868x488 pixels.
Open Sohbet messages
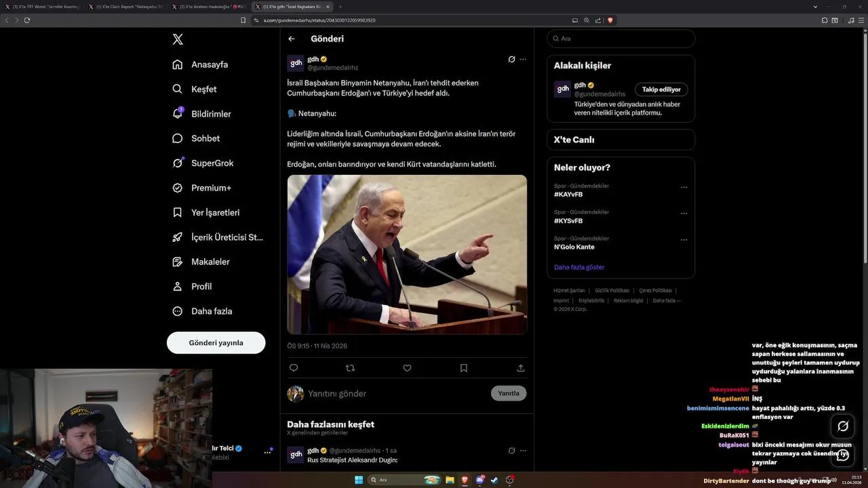tap(196, 138)
